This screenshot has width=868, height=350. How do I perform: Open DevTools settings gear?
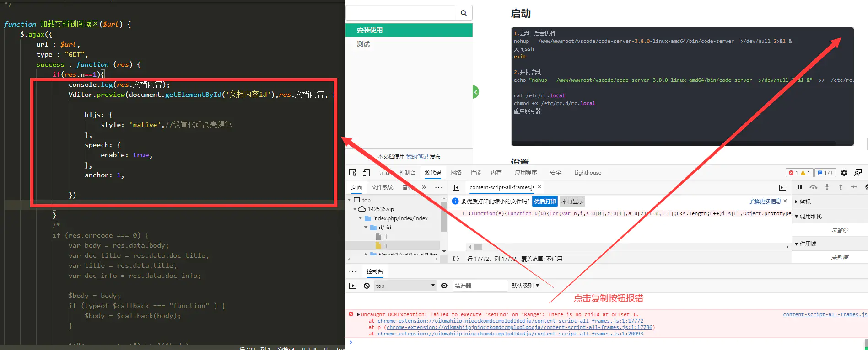tap(844, 173)
